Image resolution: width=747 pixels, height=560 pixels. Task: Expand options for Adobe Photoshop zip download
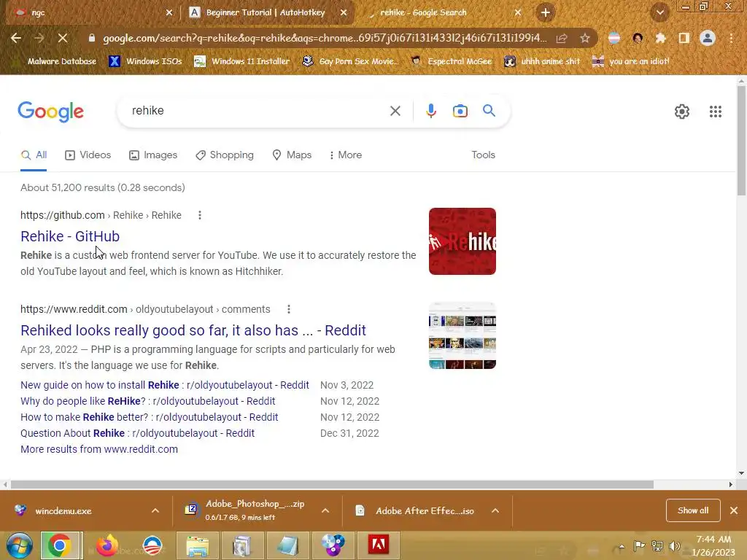pyautogui.click(x=325, y=510)
